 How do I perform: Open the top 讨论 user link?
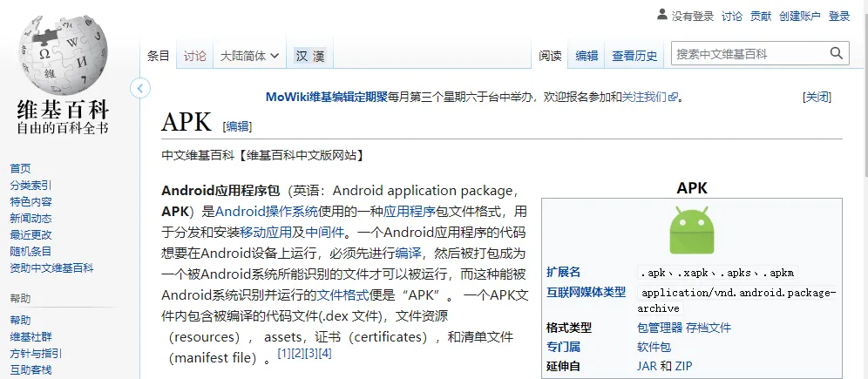732,17
